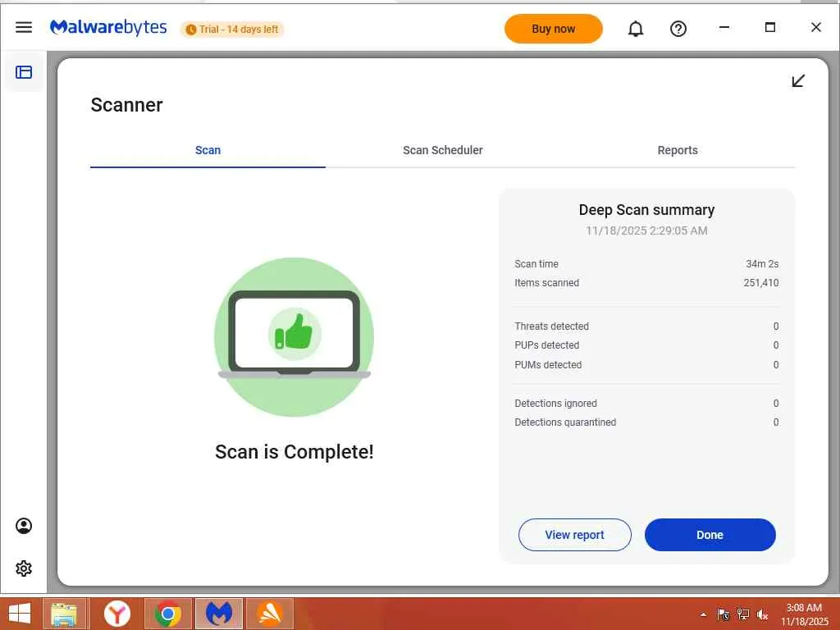840x630 pixels.
Task: Click the Action Center flag icon
Action: (724, 614)
